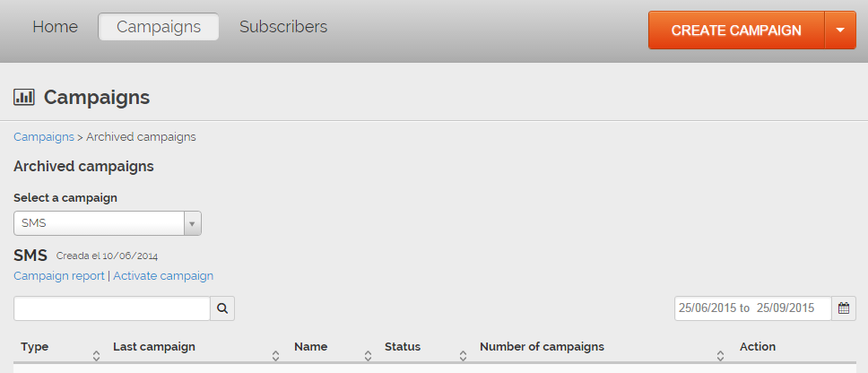This screenshot has width=868, height=373.
Task: Expand the Create Campaign dropdown arrow
Action: 840,30
